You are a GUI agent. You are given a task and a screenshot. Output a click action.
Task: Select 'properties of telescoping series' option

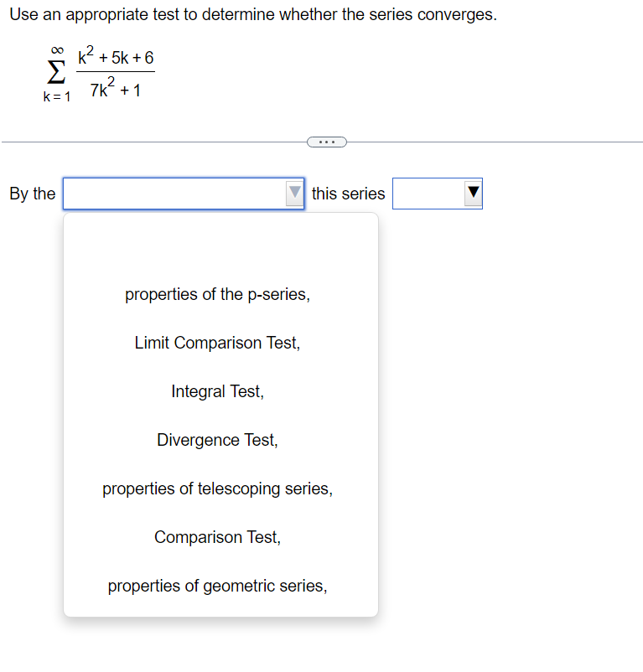click(x=217, y=488)
